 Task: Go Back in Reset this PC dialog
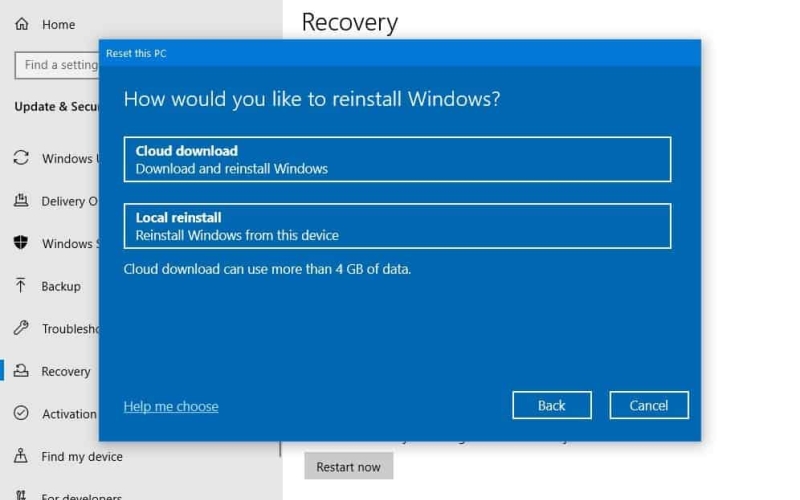(x=552, y=406)
